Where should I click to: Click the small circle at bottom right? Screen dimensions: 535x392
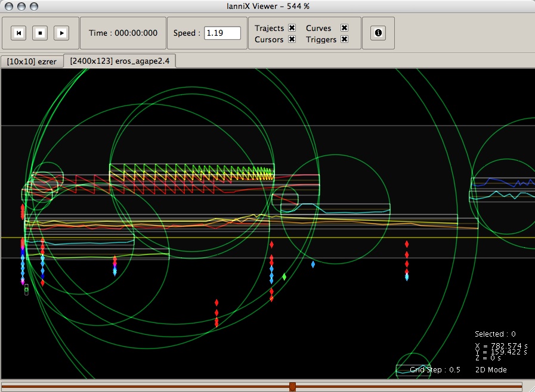coord(414,366)
